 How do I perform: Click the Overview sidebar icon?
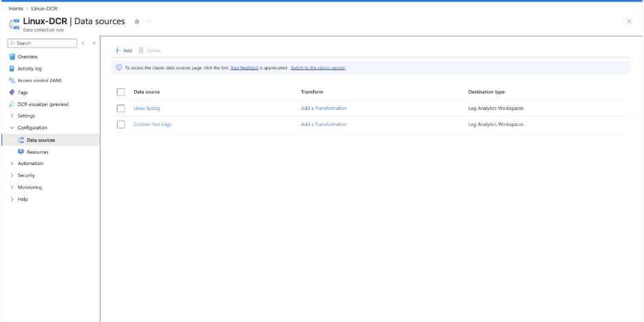pyautogui.click(x=12, y=56)
